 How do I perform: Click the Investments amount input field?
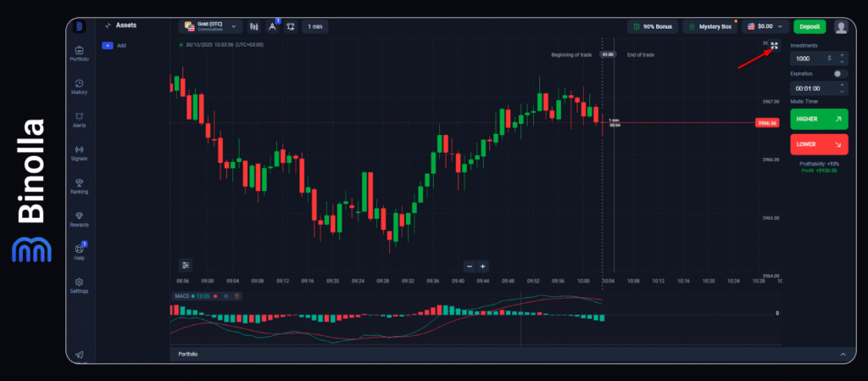810,59
